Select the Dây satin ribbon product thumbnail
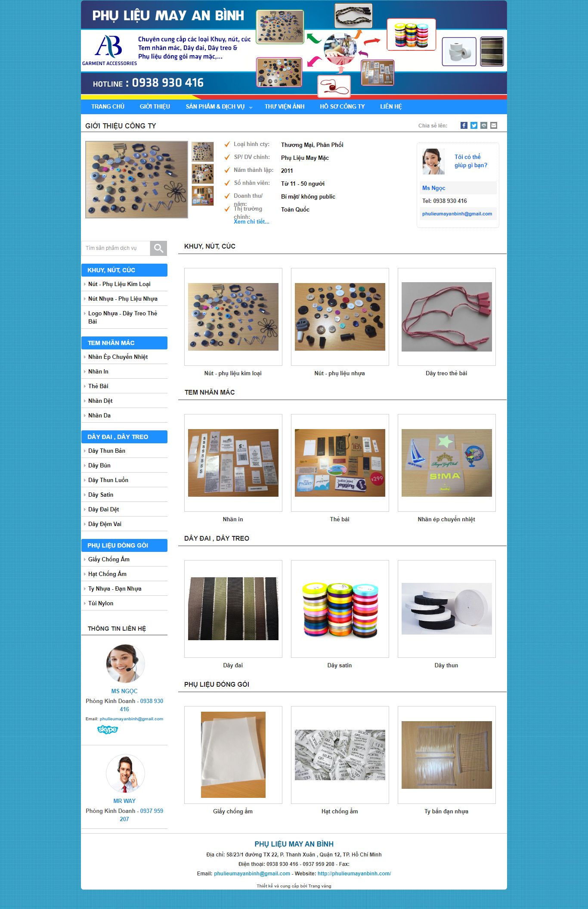 pyautogui.click(x=340, y=609)
